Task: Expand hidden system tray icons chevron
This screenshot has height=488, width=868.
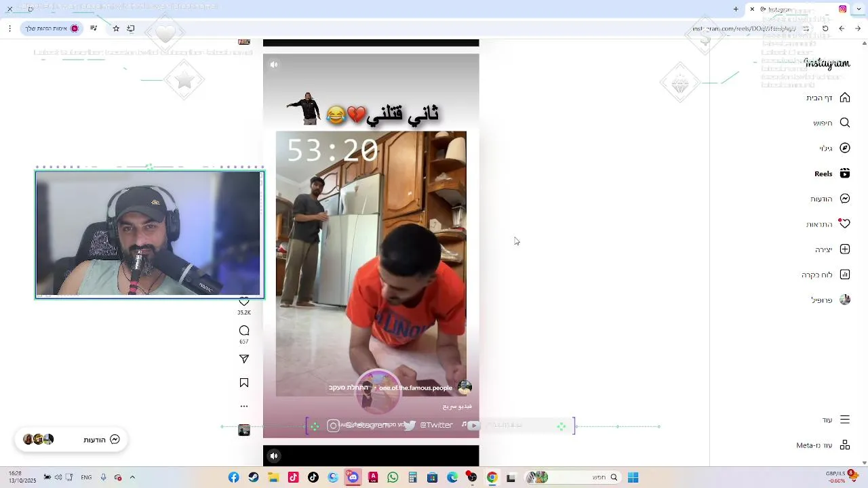Action: (x=132, y=478)
